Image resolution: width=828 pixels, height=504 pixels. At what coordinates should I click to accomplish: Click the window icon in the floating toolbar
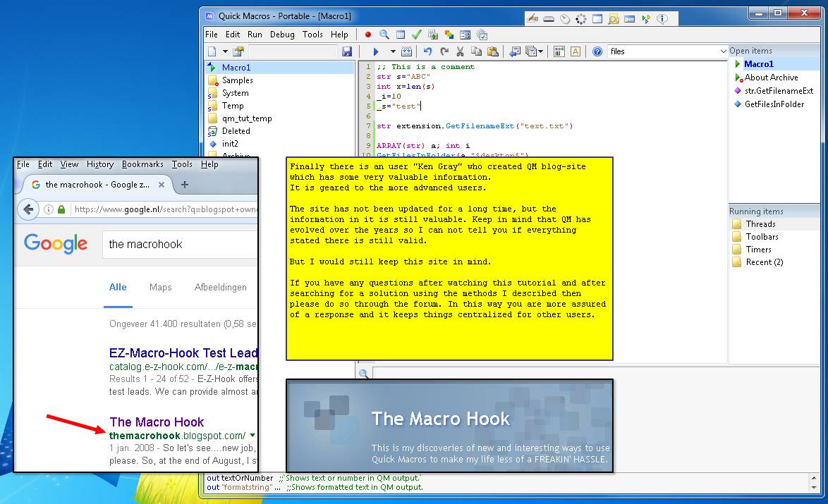tap(597, 19)
